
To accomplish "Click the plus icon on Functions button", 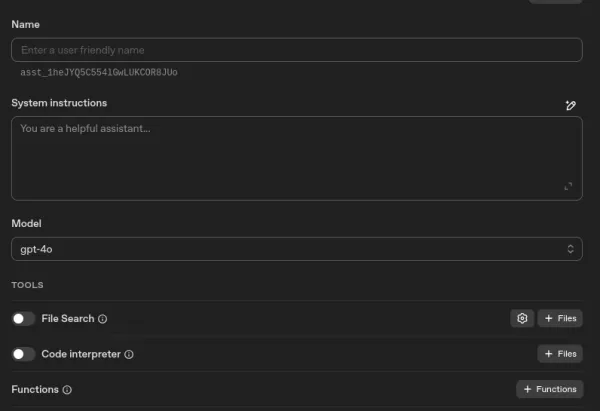I will pyautogui.click(x=527, y=389).
